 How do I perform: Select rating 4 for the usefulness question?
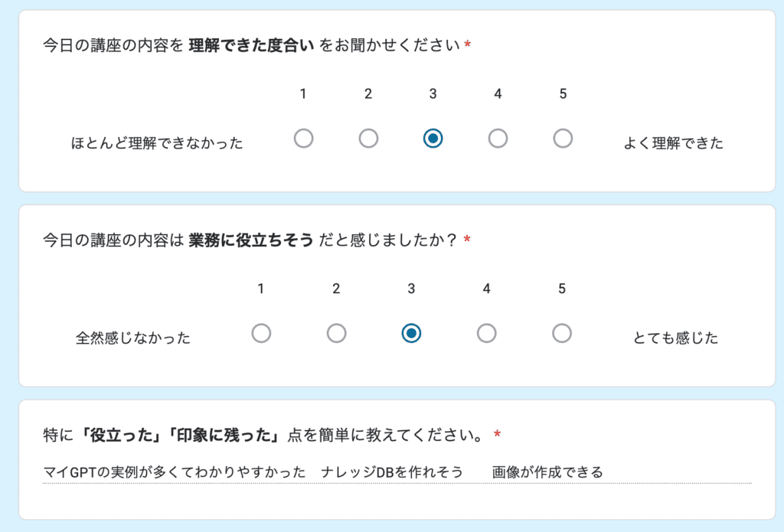coord(485,333)
